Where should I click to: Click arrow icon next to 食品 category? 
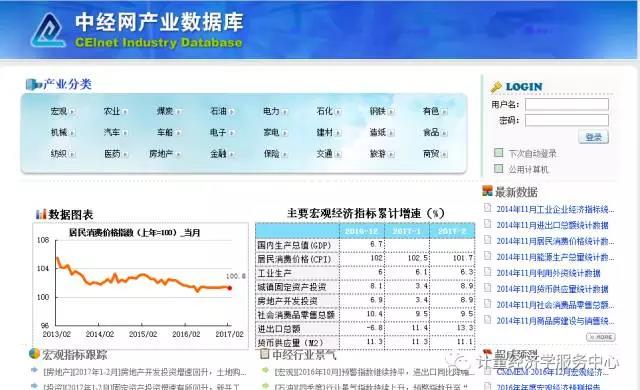click(x=444, y=133)
